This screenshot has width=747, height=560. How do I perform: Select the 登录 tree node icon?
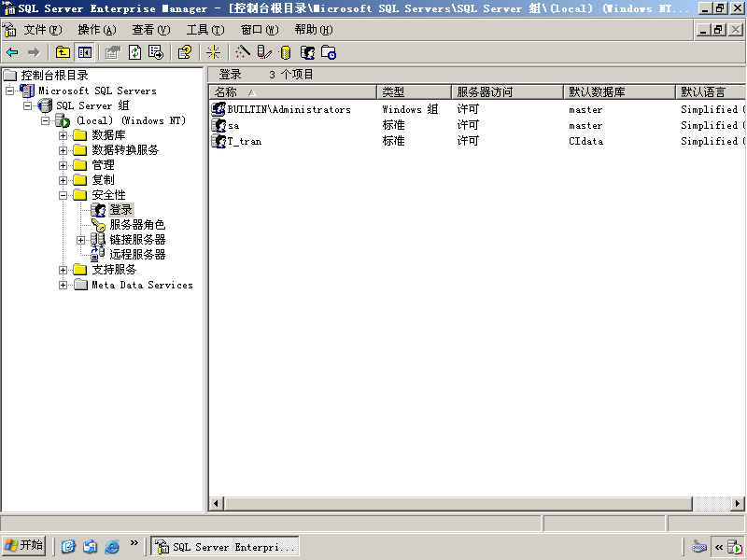[x=98, y=209]
